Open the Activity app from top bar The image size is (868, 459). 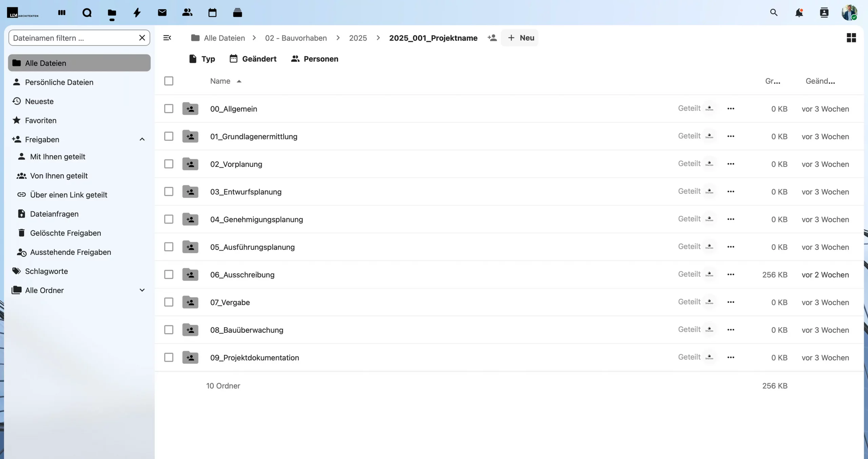[x=137, y=13]
